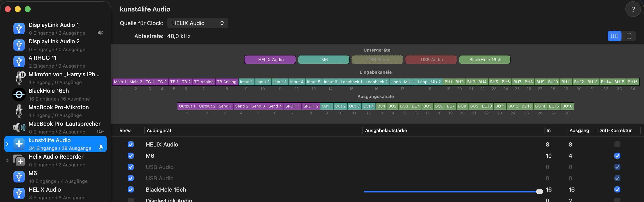Click the MacBook Pro-Mikrofon microphone icon

[x=19, y=111]
